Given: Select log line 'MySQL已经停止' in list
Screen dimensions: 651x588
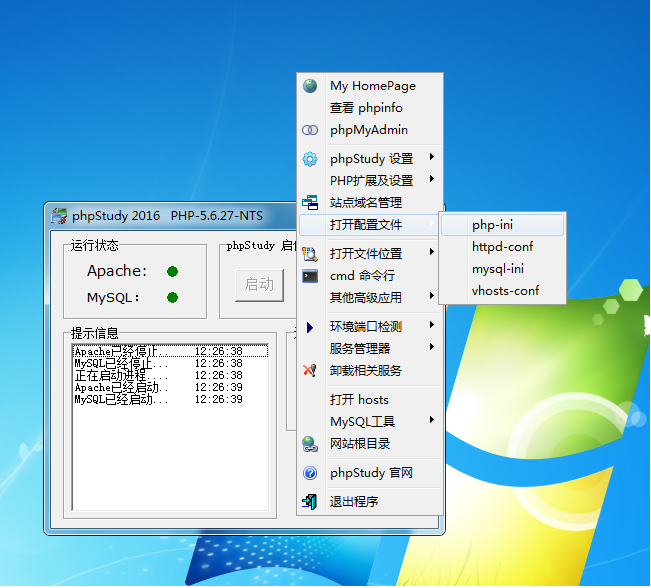Looking at the screenshot, I should (x=170, y=364).
